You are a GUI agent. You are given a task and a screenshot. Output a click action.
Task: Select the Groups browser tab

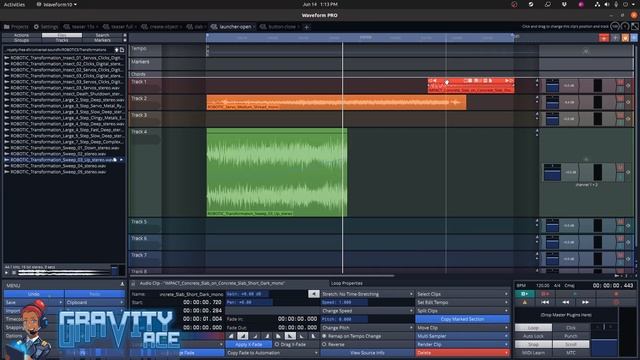(x=22, y=40)
